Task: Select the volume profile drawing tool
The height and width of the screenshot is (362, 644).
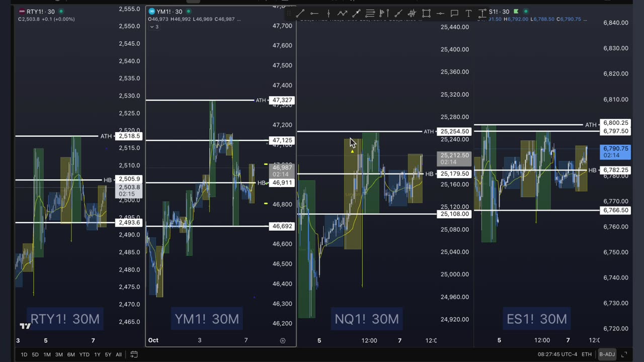Action: click(384, 14)
